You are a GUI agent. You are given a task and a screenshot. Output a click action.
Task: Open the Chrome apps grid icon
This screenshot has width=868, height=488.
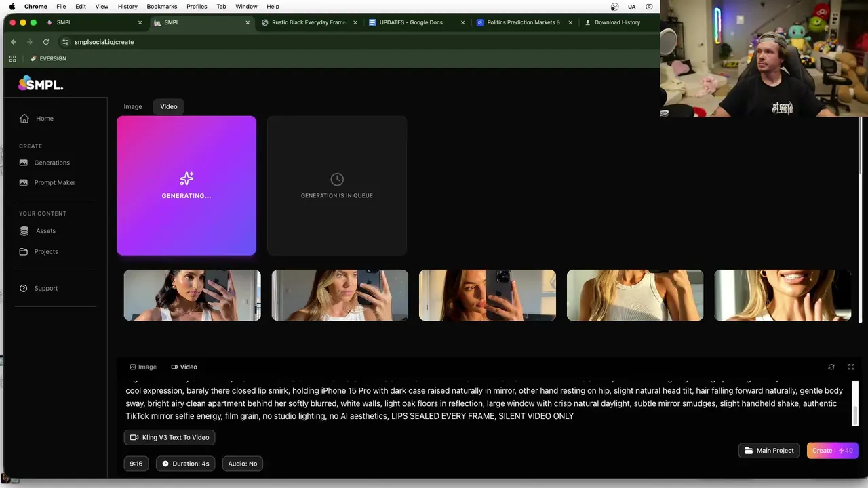point(12,59)
